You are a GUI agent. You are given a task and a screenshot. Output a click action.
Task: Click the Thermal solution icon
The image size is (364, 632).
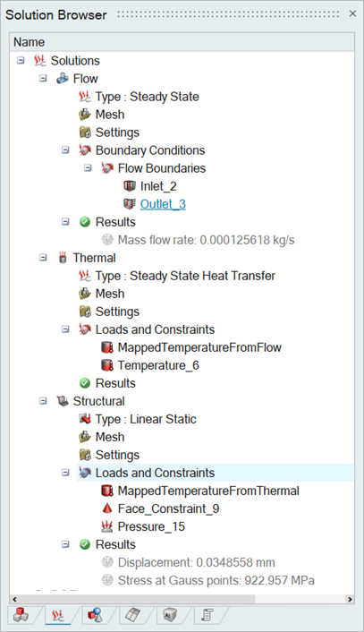pyautogui.click(x=63, y=258)
